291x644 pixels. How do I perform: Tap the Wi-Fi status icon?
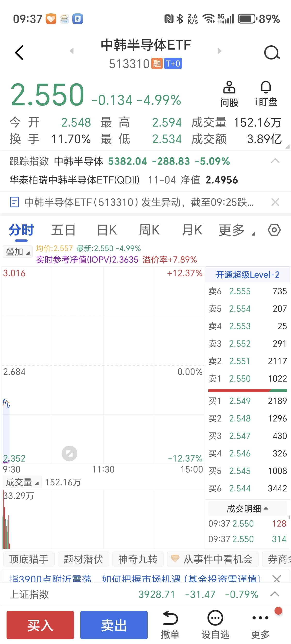(209, 19)
